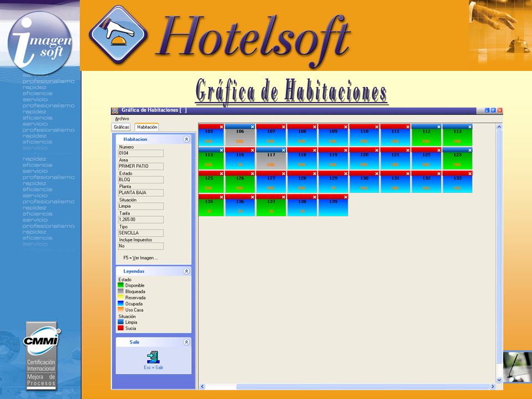This screenshot has height=399, width=532.
Task: Select the room 130 tile
Action: 364,182
